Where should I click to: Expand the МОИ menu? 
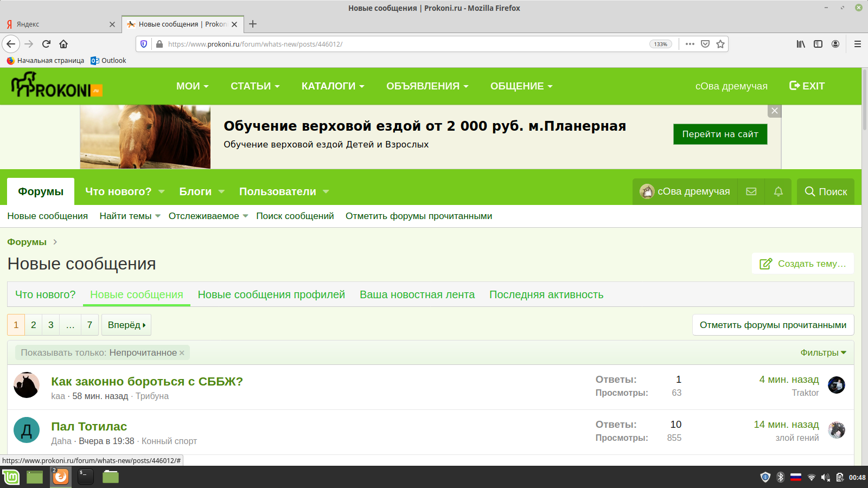192,86
